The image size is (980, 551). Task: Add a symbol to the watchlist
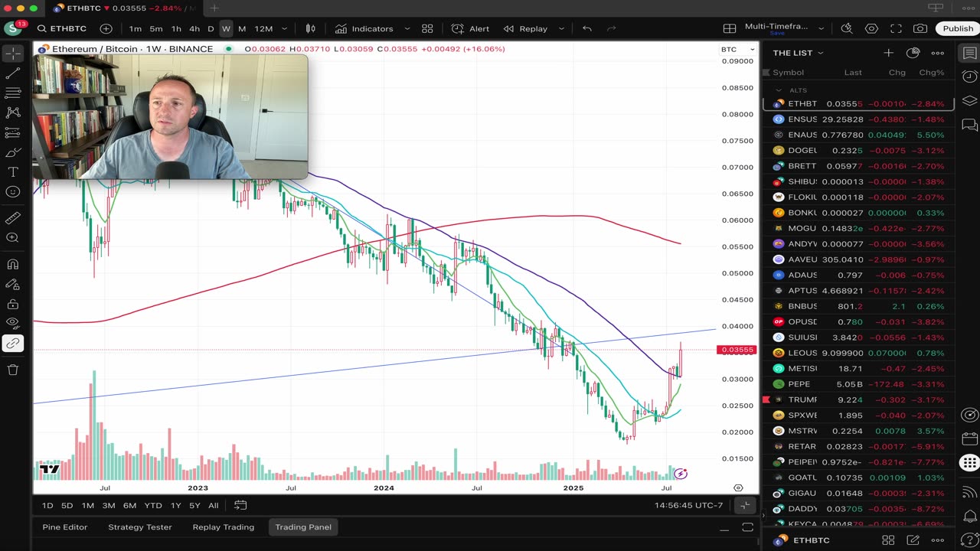point(888,53)
